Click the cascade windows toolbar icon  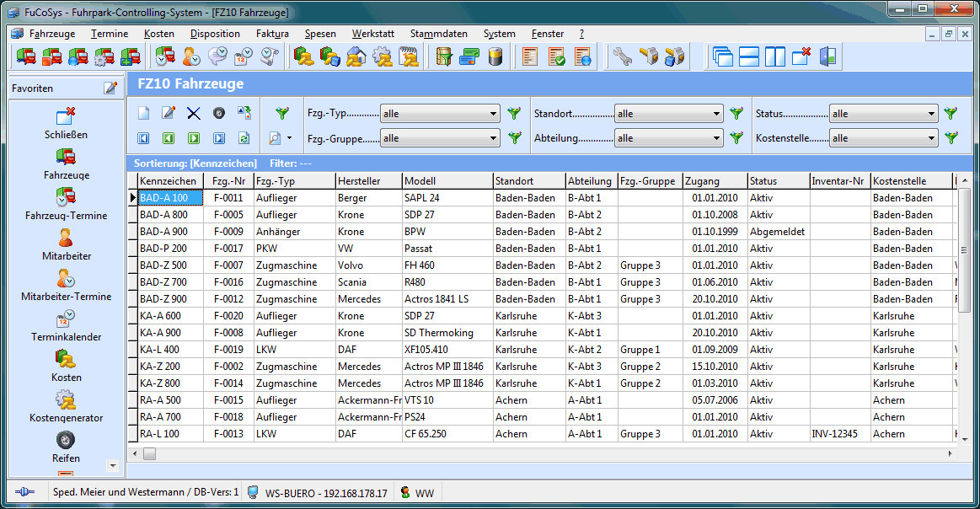[x=723, y=56]
